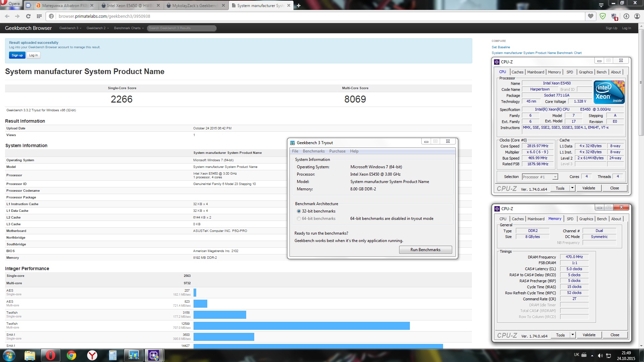This screenshot has height=362, width=644.
Task: Open the Speed Dial grid icon
Action: tap(39, 16)
